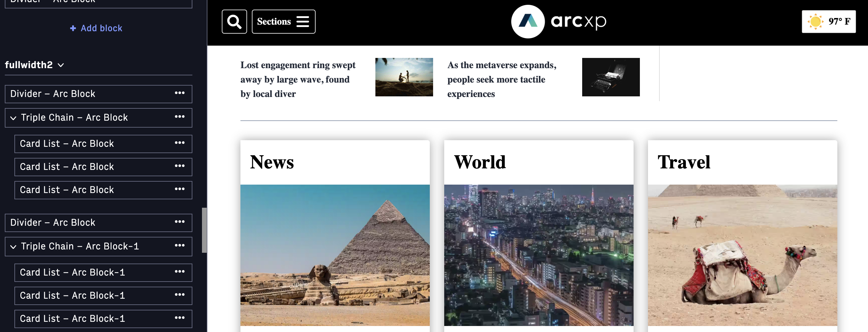This screenshot has width=868, height=332.
Task: Select the third Card List – Arc Block-1 row
Action: click(x=103, y=319)
